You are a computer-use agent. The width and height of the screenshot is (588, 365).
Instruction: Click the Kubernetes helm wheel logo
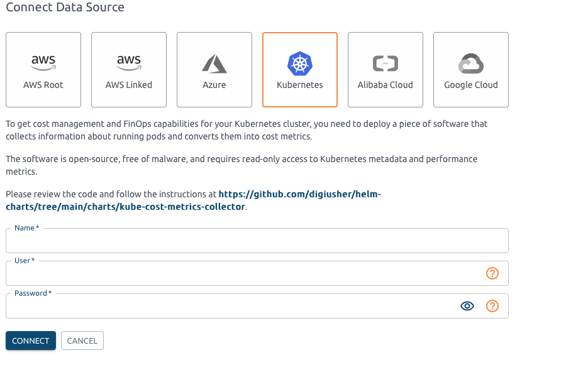(300, 63)
